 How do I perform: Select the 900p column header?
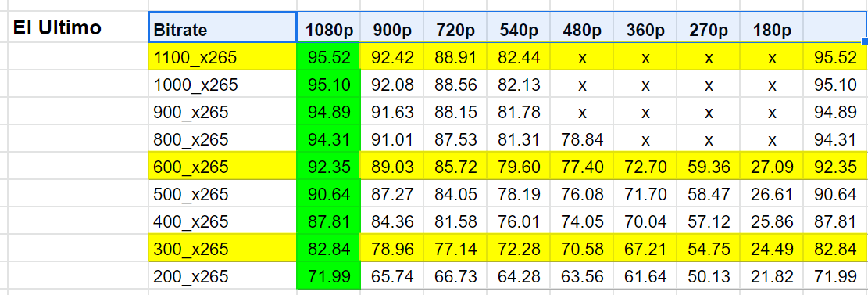pyautogui.click(x=392, y=27)
